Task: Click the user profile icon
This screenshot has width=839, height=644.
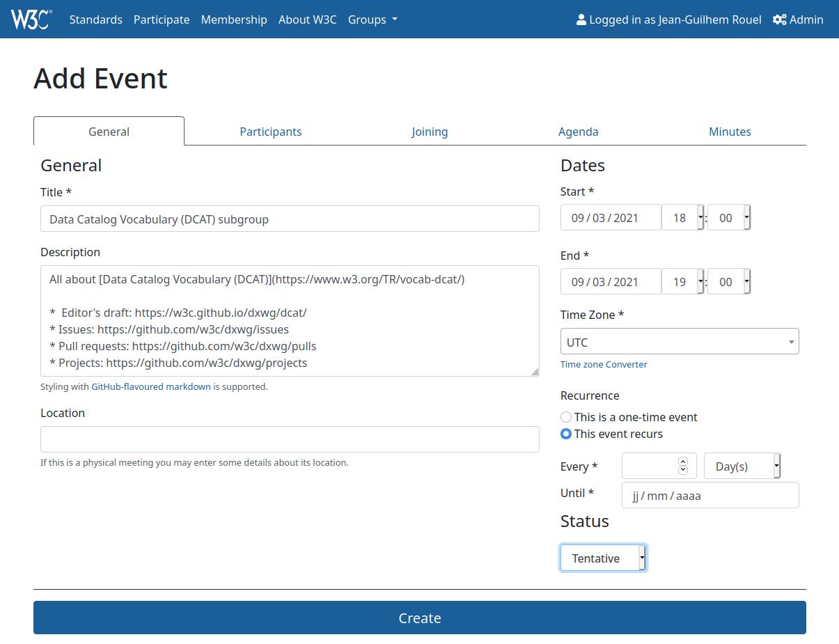Action: (x=581, y=19)
